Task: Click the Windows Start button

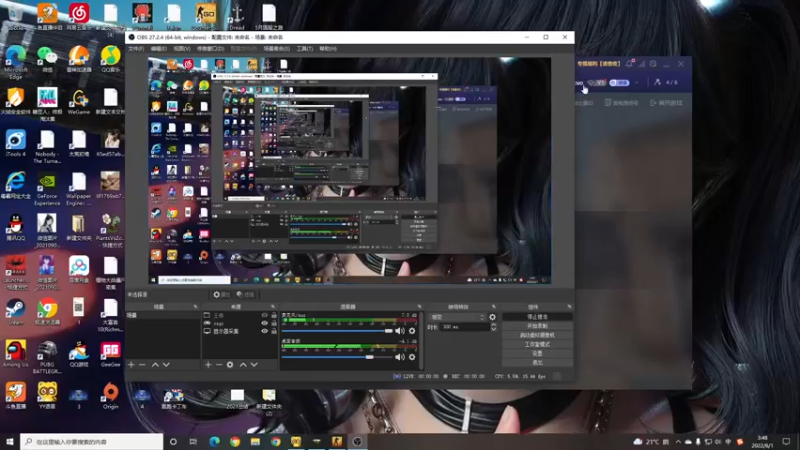Action: (9, 441)
